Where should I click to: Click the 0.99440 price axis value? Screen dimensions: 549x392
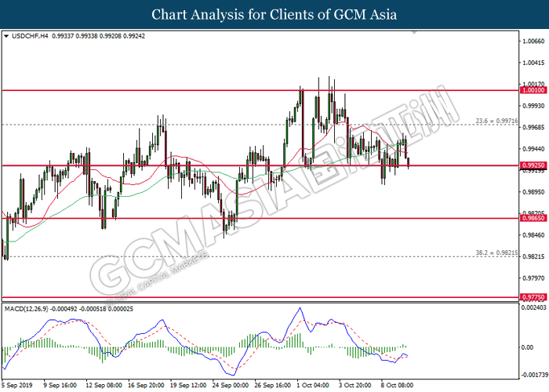pyautogui.click(x=533, y=149)
